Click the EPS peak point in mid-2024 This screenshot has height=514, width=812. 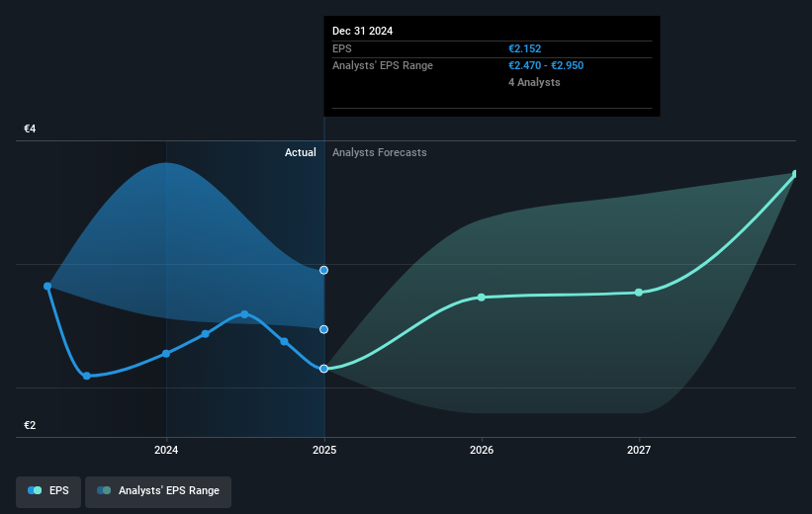[244, 314]
